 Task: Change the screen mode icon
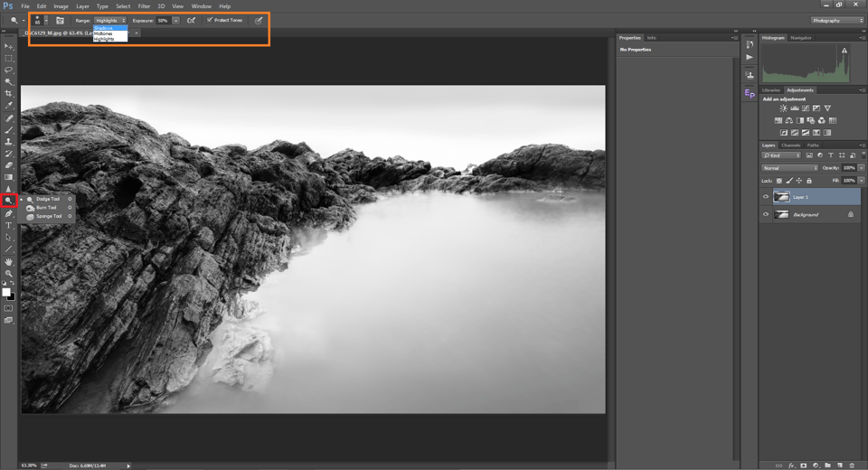tap(8, 321)
